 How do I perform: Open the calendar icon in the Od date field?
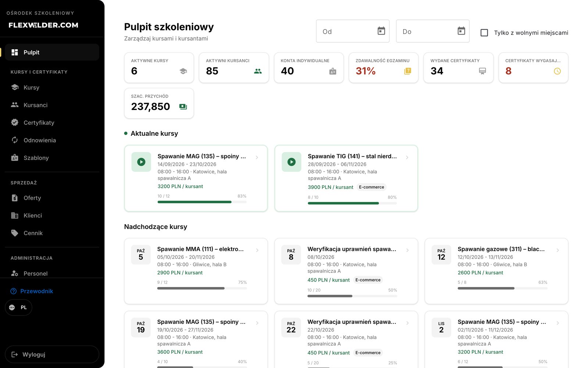[381, 31]
